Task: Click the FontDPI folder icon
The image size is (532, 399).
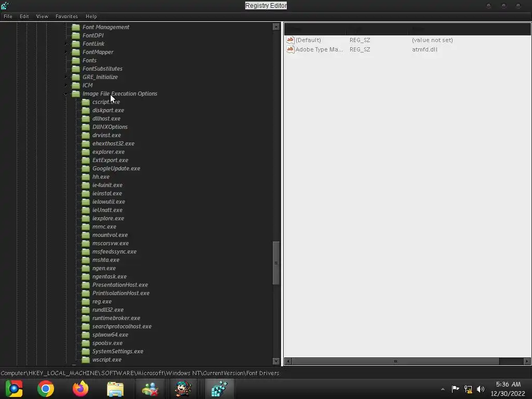Action: tap(76, 35)
